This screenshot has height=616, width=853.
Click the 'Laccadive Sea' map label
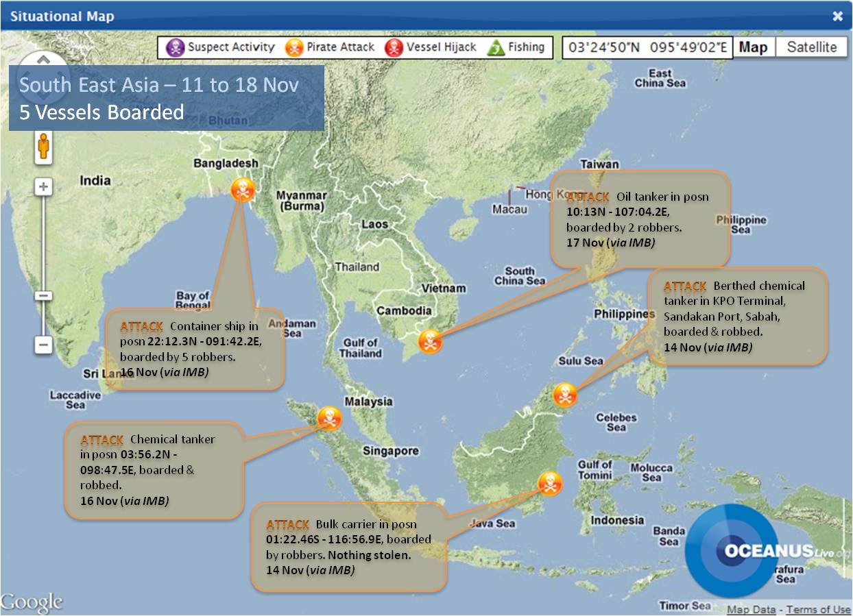pyautogui.click(x=75, y=399)
